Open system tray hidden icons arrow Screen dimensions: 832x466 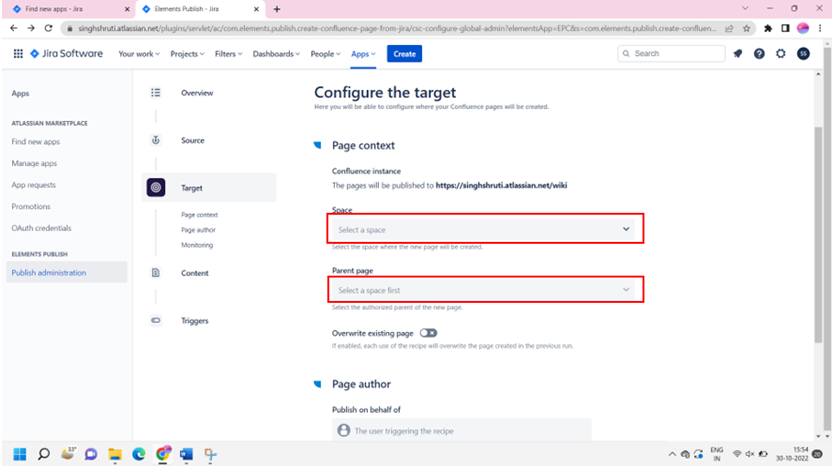click(672, 454)
